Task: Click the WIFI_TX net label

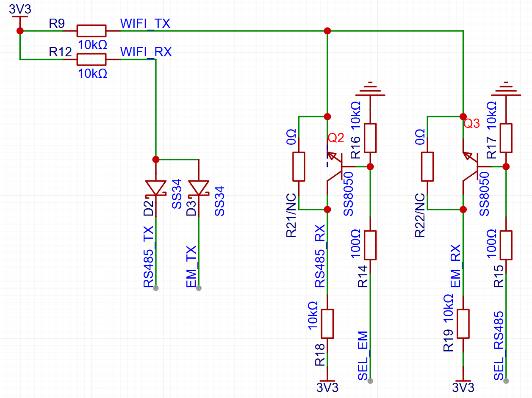Action: click(x=145, y=24)
